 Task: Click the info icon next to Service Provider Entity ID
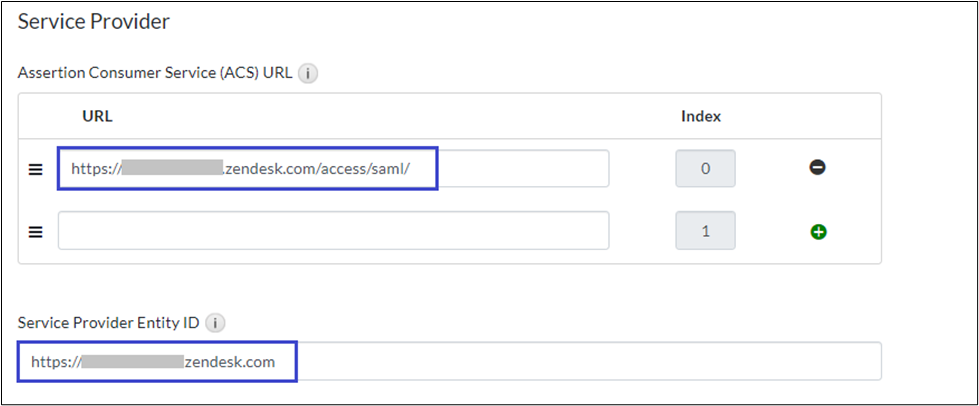click(x=218, y=323)
